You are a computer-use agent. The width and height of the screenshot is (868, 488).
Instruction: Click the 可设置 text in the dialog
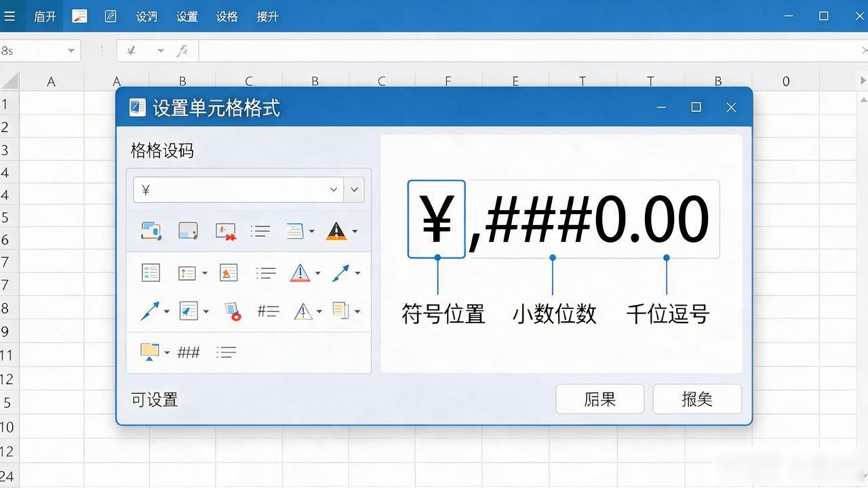155,400
